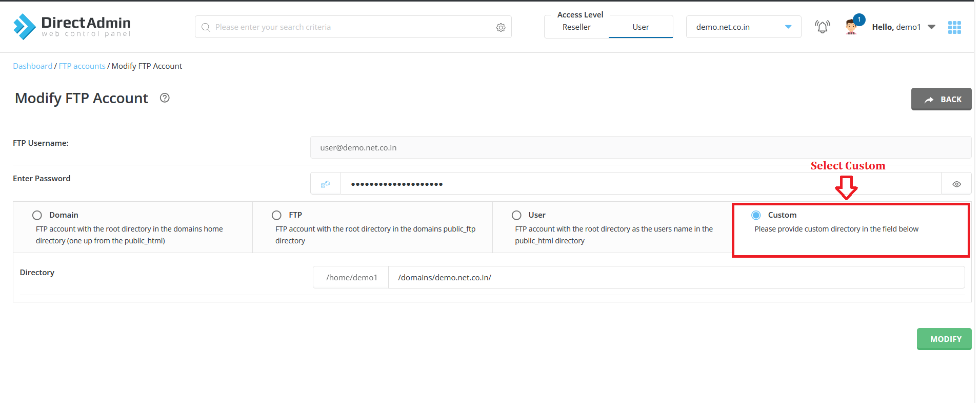Open the apps grid menu icon
Image resolution: width=980 pixels, height=403 pixels.
[954, 27]
